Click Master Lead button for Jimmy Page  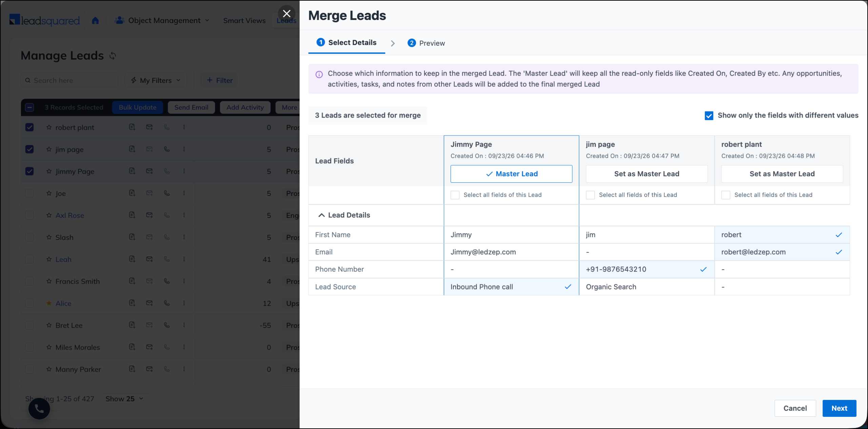pyautogui.click(x=511, y=174)
